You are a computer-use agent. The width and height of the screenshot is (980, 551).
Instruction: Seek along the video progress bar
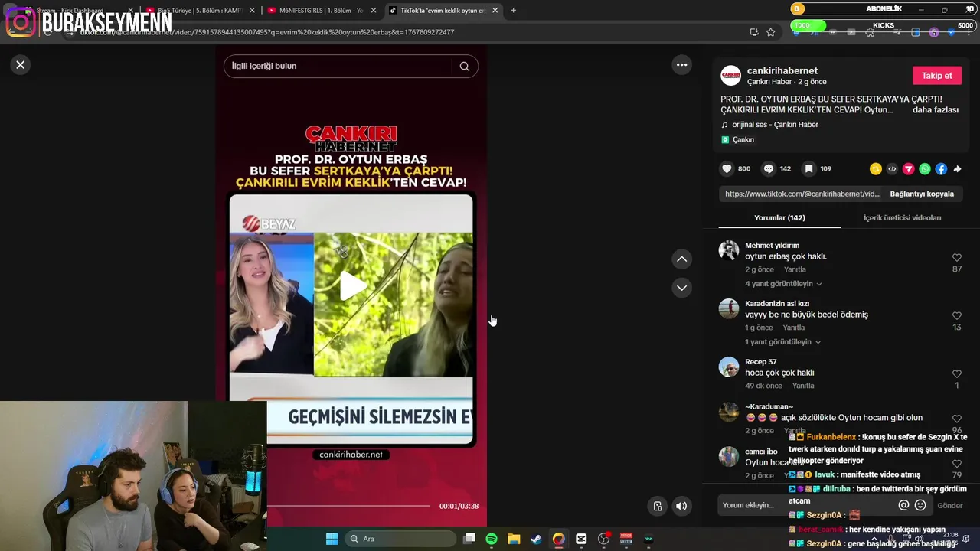tap(348, 506)
